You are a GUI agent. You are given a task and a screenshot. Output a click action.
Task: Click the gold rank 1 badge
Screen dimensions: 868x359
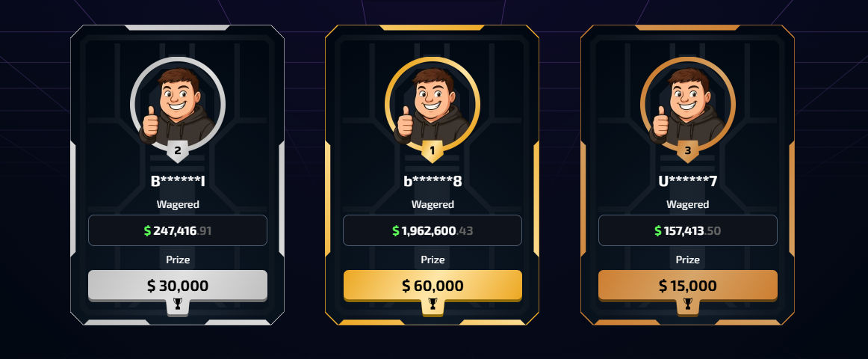tap(433, 151)
